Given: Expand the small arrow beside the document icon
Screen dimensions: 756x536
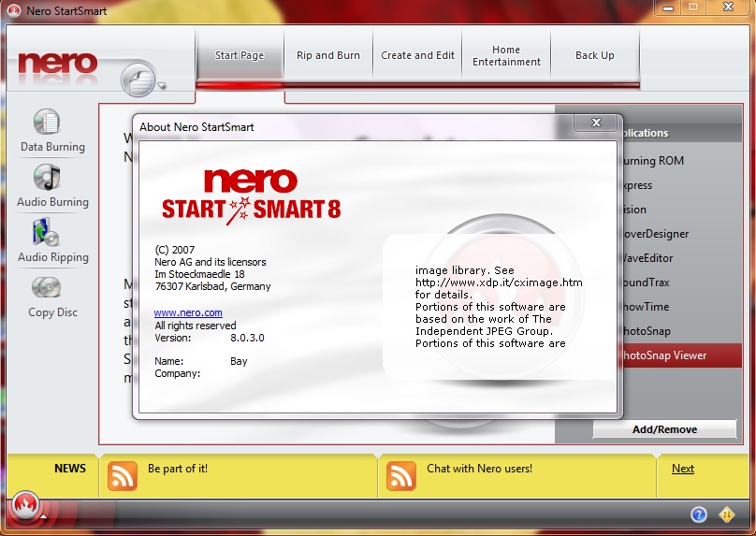Looking at the screenshot, I should coord(162,86).
